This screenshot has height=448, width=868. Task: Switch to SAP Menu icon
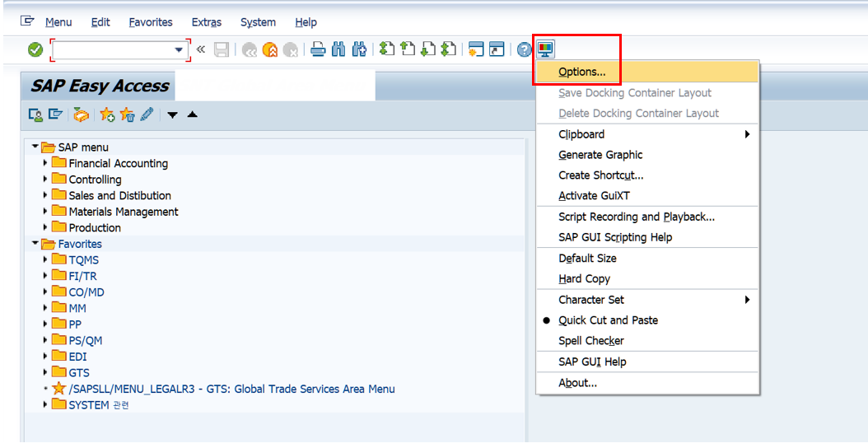tap(55, 114)
